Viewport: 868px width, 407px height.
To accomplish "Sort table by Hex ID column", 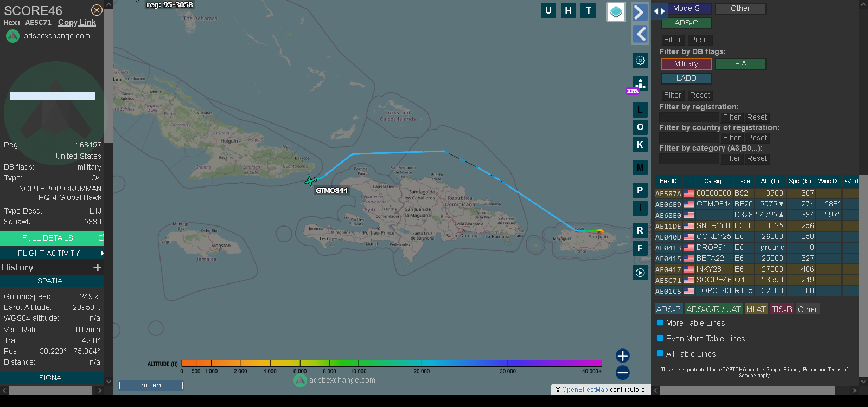I will [x=668, y=181].
